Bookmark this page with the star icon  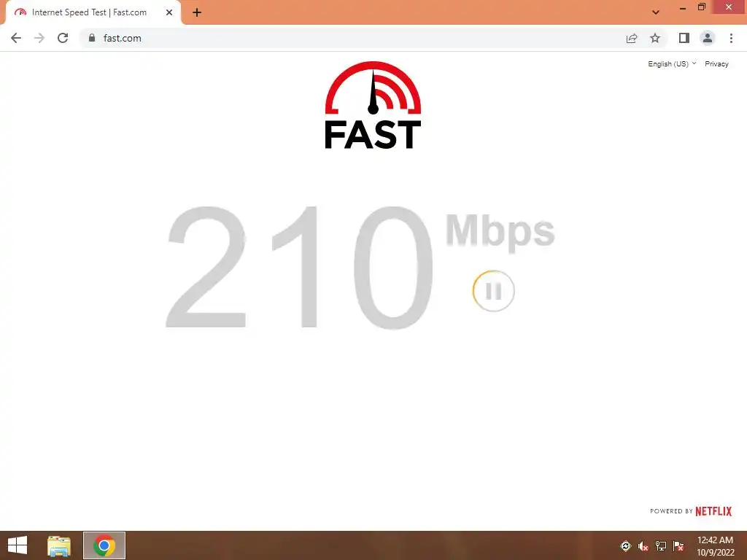(655, 38)
